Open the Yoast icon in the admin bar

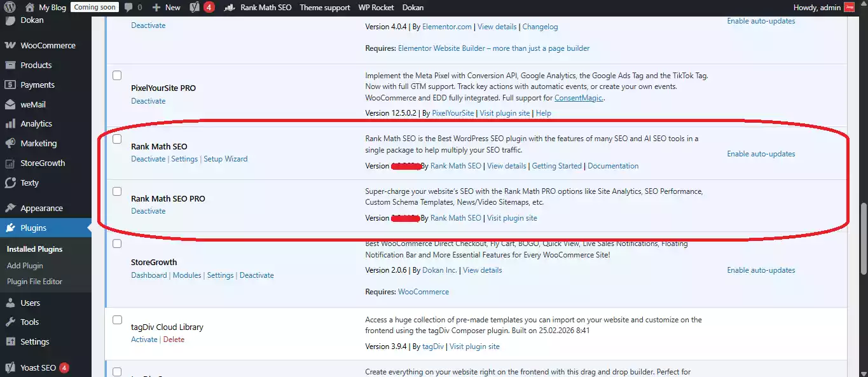click(195, 8)
